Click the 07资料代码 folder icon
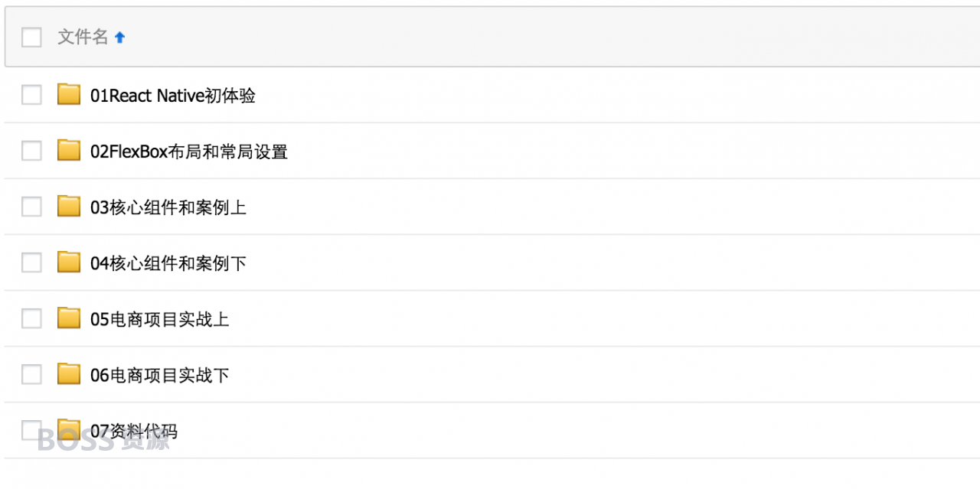980x489 pixels. (69, 430)
